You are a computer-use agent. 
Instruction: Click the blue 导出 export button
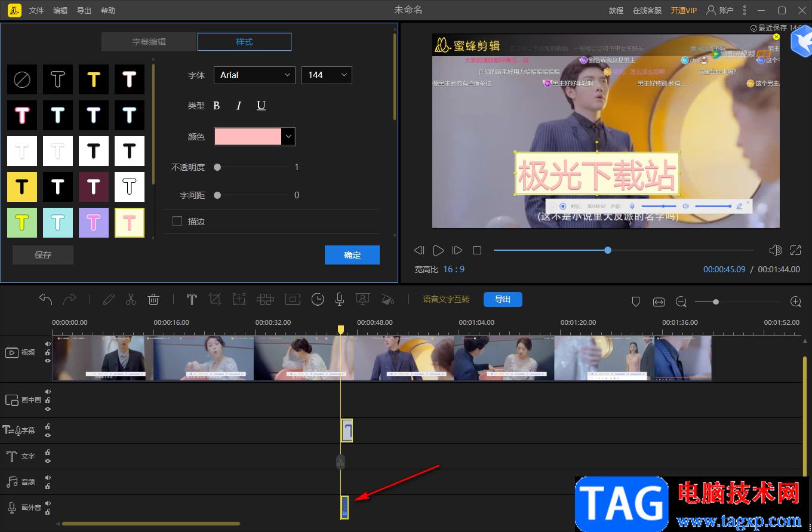point(503,299)
